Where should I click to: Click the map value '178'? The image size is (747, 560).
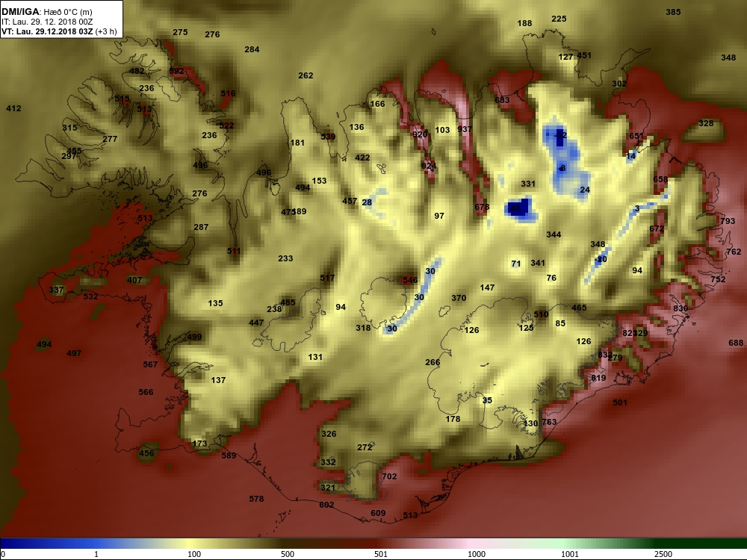point(453,419)
